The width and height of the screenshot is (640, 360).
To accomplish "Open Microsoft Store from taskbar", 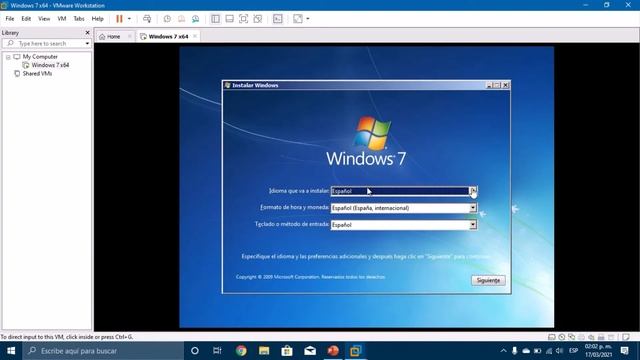I will click(287, 351).
